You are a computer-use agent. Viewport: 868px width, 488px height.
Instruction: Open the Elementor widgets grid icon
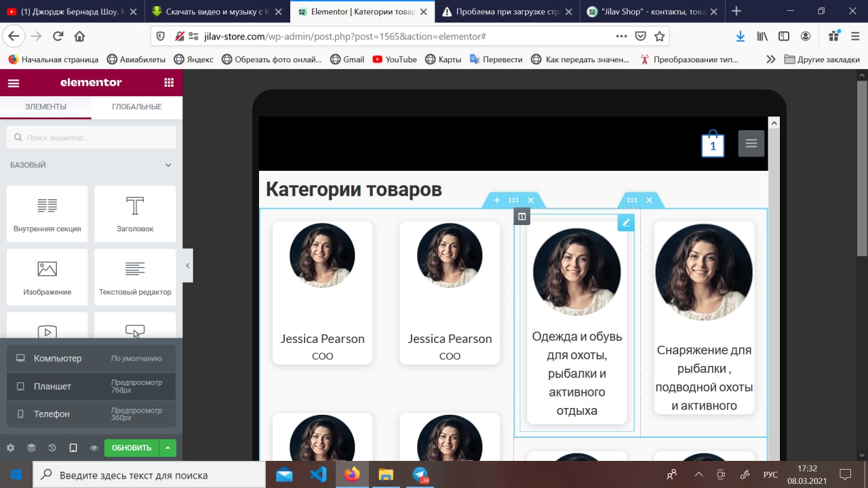[169, 83]
